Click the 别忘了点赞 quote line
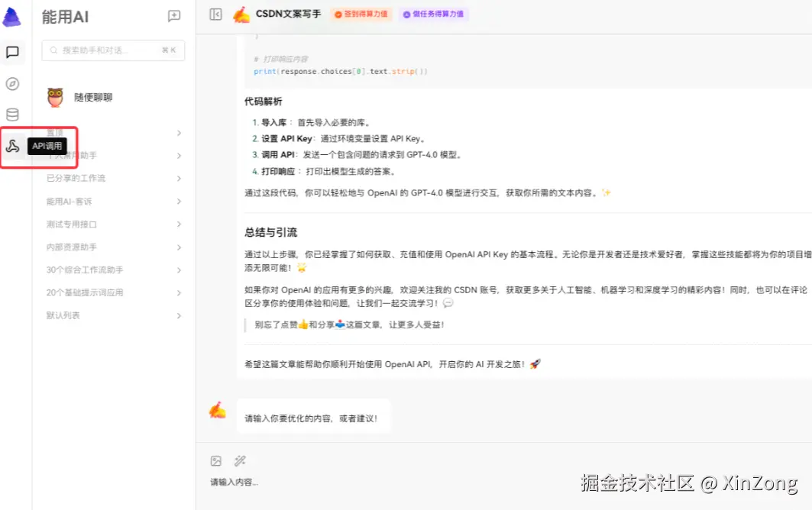This screenshot has width=812, height=510. tap(350, 324)
